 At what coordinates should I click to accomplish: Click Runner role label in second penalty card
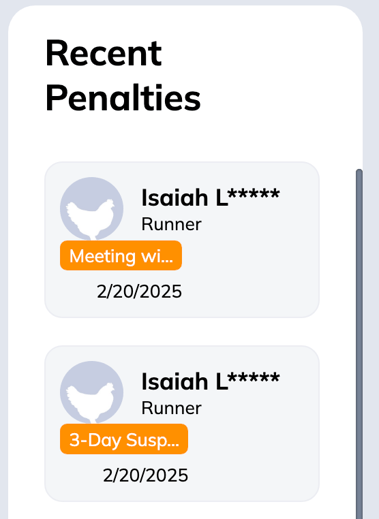pos(171,408)
